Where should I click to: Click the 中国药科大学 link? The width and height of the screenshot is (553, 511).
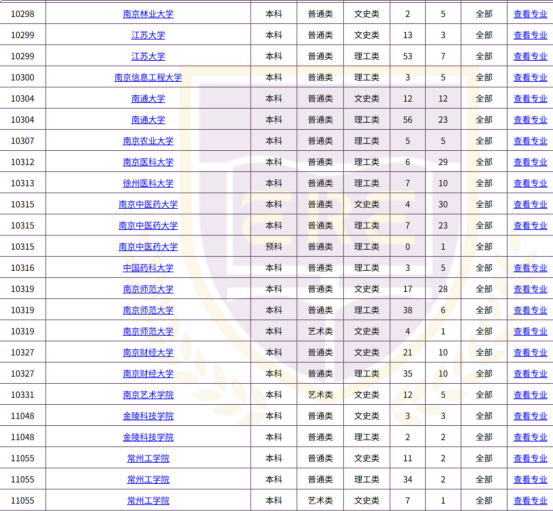(x=148, y=268)
